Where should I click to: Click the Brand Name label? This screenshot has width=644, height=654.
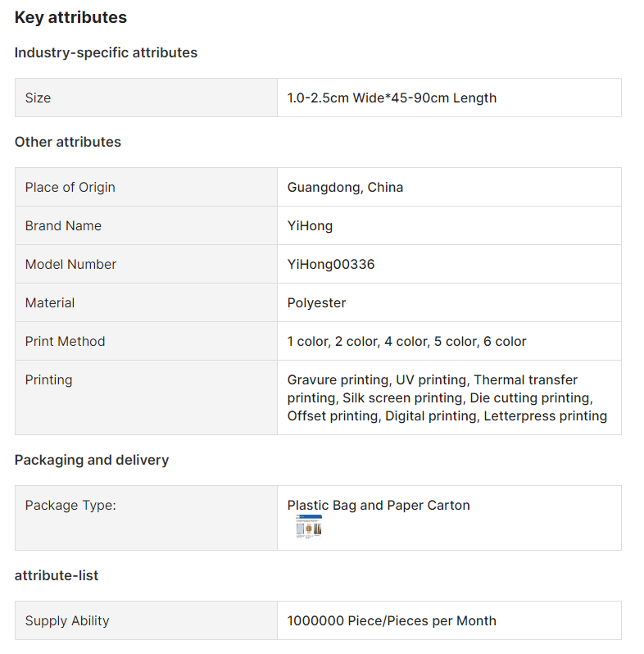(x=63, y=225)
